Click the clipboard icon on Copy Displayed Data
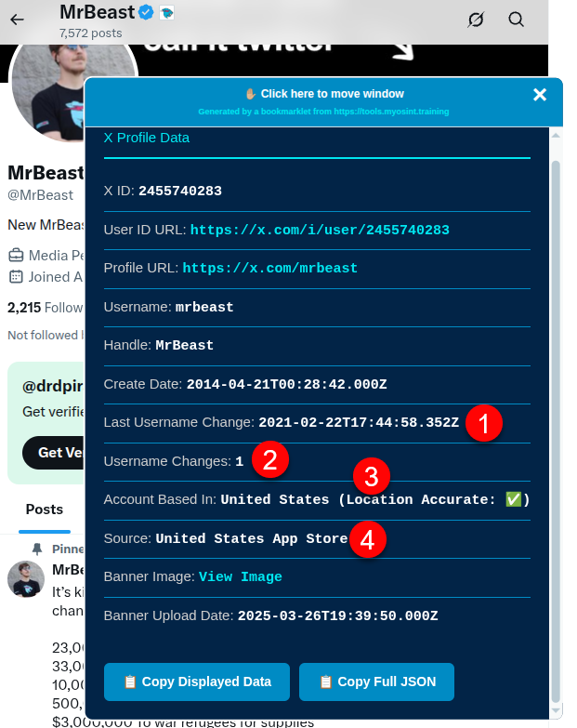577x728 pixels. 130,682
